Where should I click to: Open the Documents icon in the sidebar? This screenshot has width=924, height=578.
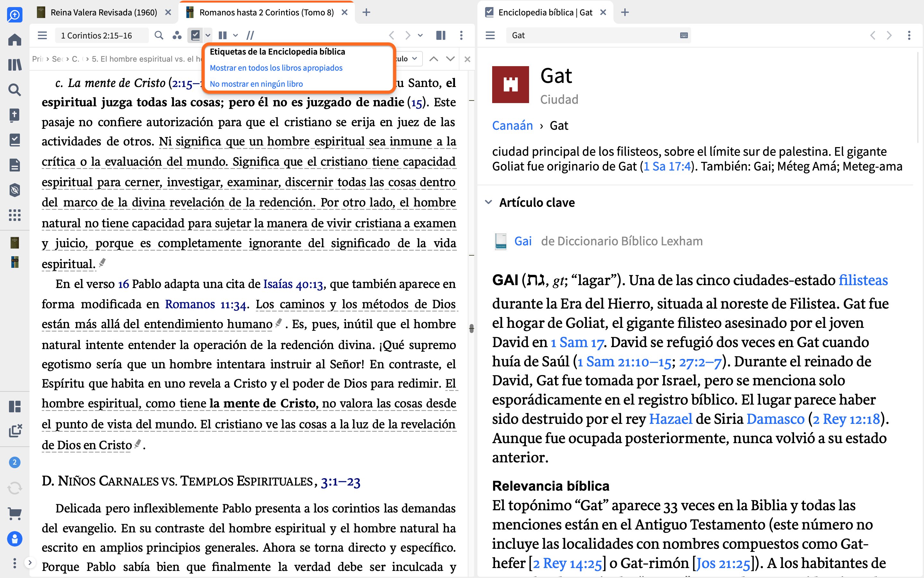click(14, 165)
